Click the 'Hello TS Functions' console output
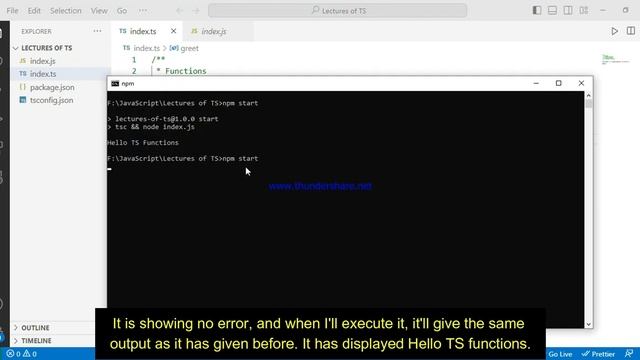 coord(143,143)
